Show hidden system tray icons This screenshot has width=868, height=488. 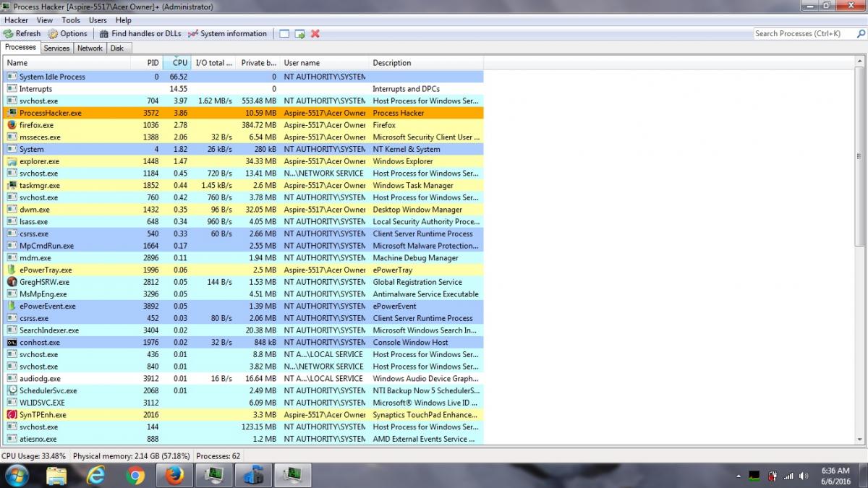[739, 476]
